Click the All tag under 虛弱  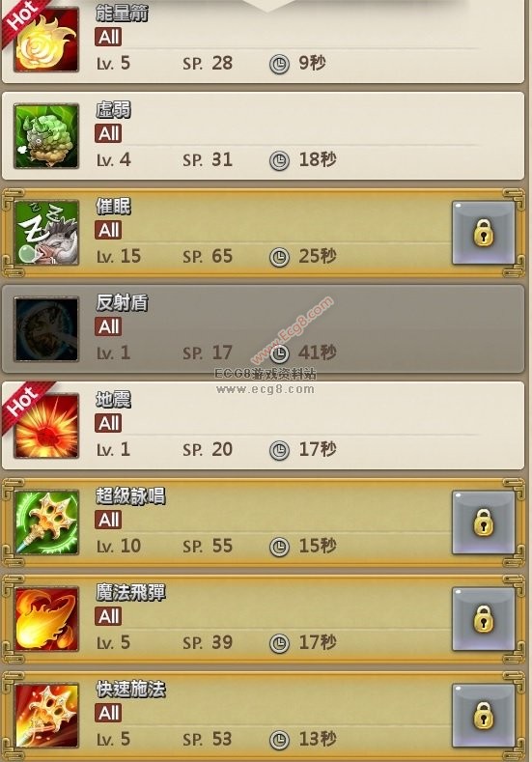[x=108, y=133]
